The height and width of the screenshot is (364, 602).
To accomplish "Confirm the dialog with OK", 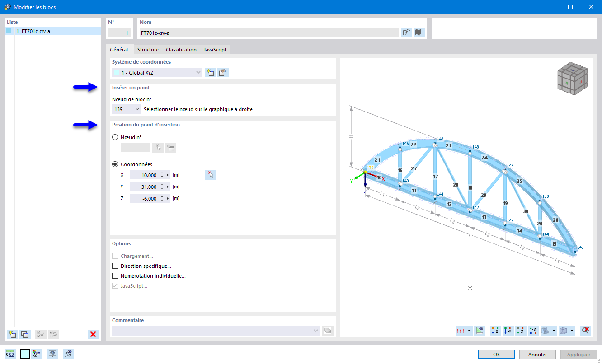I will coord(496,355).
